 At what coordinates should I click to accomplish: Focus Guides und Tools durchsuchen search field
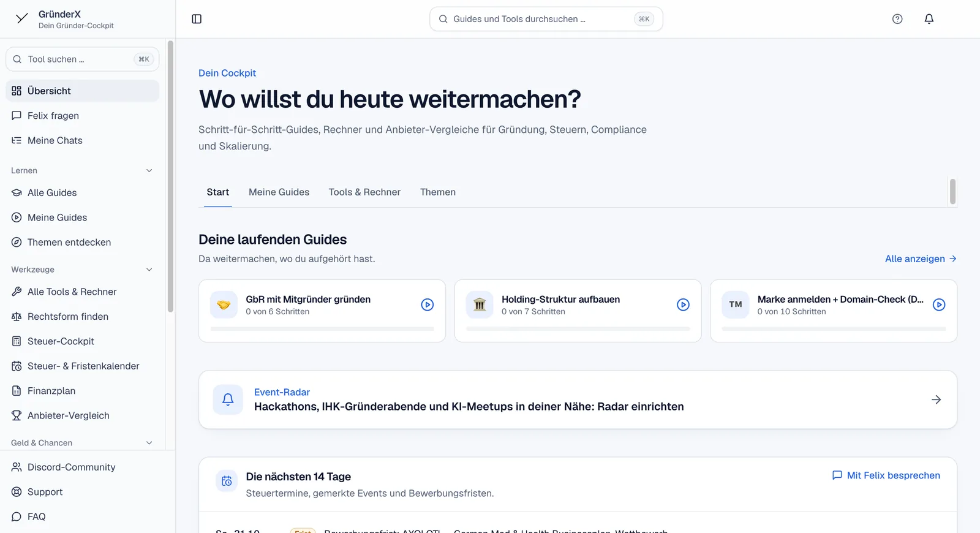tap(546, 19)
